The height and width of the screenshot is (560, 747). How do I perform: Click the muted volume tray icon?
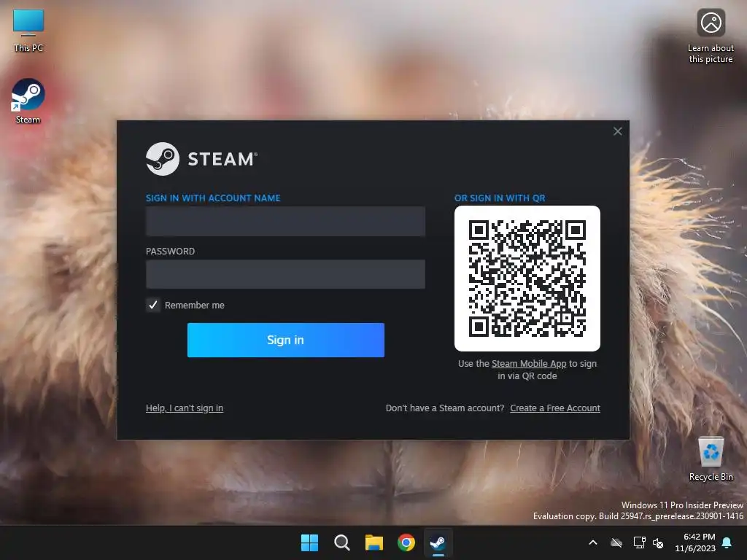coord(658,542)
